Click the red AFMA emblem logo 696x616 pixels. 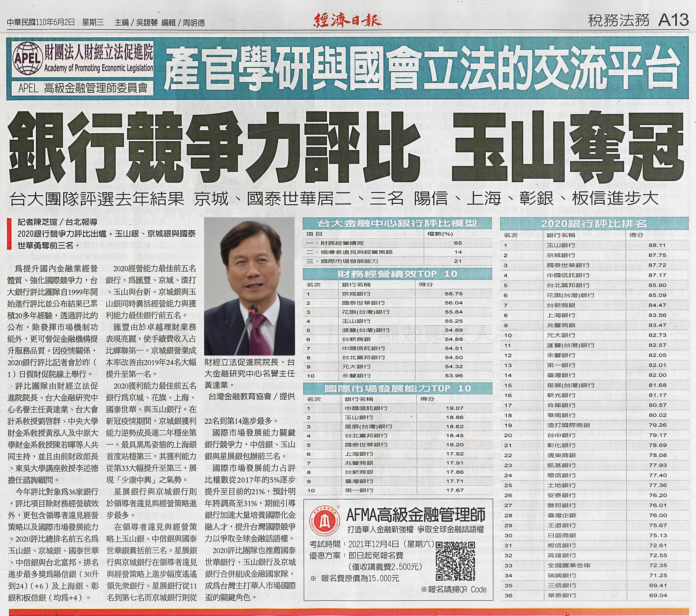pos(325,520)
